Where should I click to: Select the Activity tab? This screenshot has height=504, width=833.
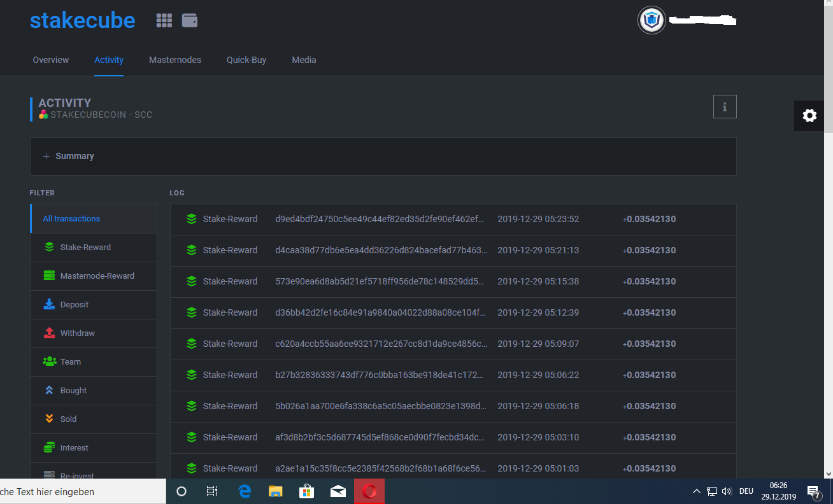pyautogui.click(x=109, y=60)
